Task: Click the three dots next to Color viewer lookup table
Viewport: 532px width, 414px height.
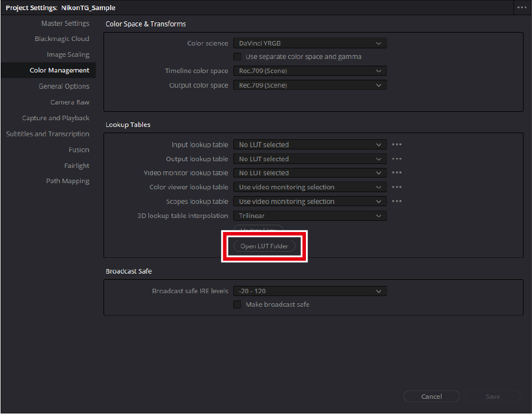Action: (397, 187)
